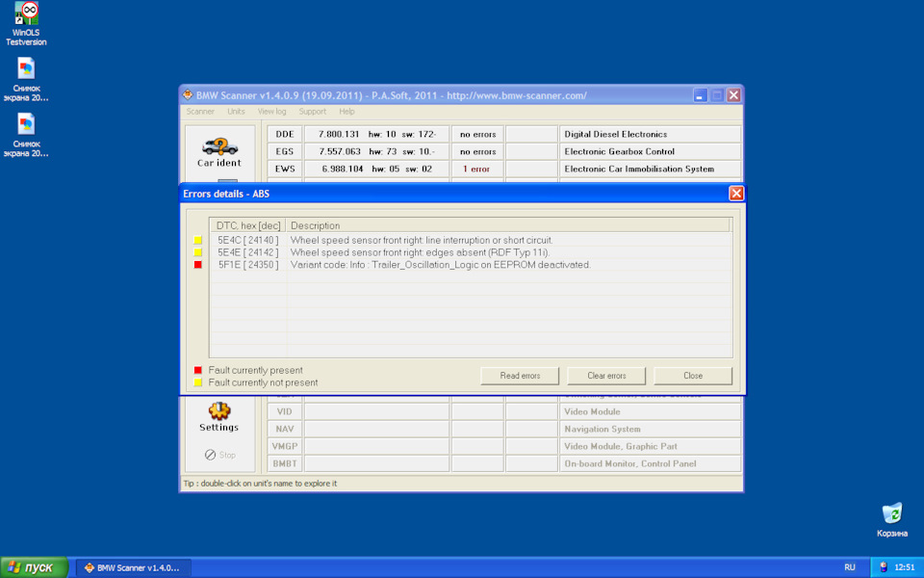The image size is (924, 578).
Task: Click the DTC, hex [dec] column header
Action: (x=248, y=225)
